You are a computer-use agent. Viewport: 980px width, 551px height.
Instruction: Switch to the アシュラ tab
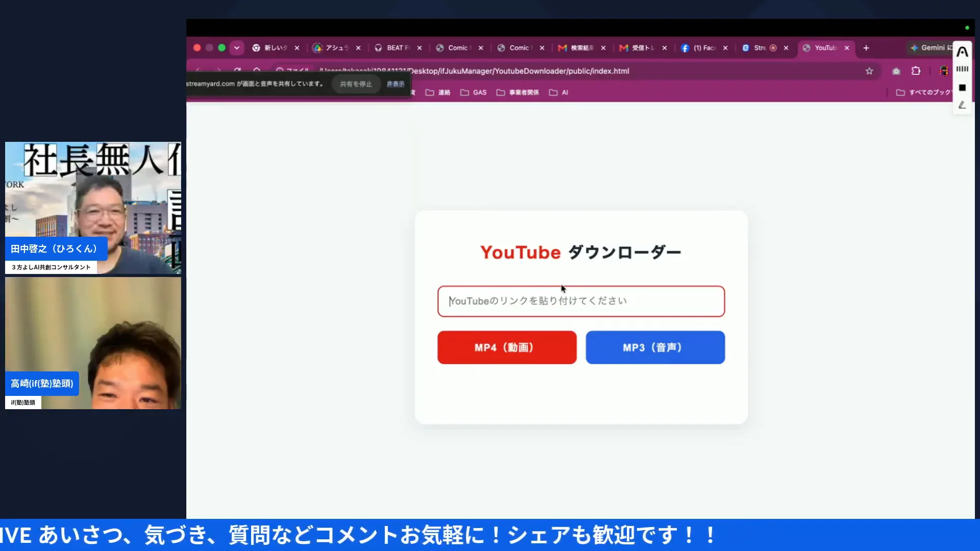pos(332,48)
